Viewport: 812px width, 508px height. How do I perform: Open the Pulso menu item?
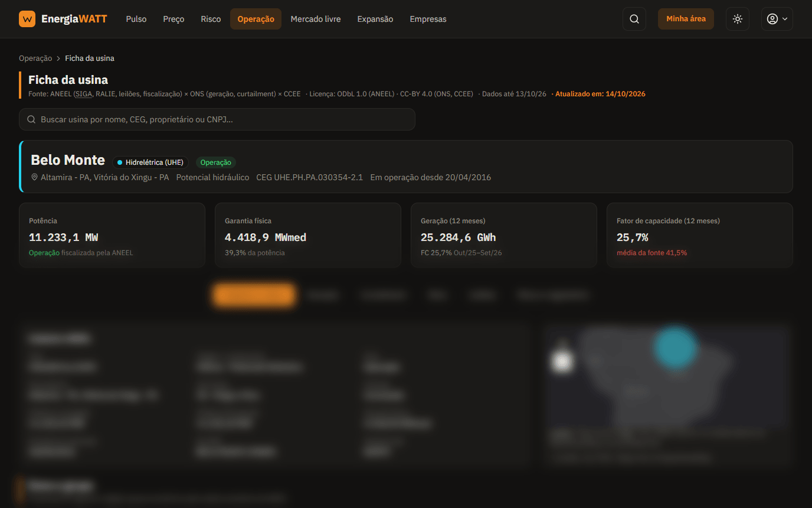pyautogui.click(x=136, y=19)
